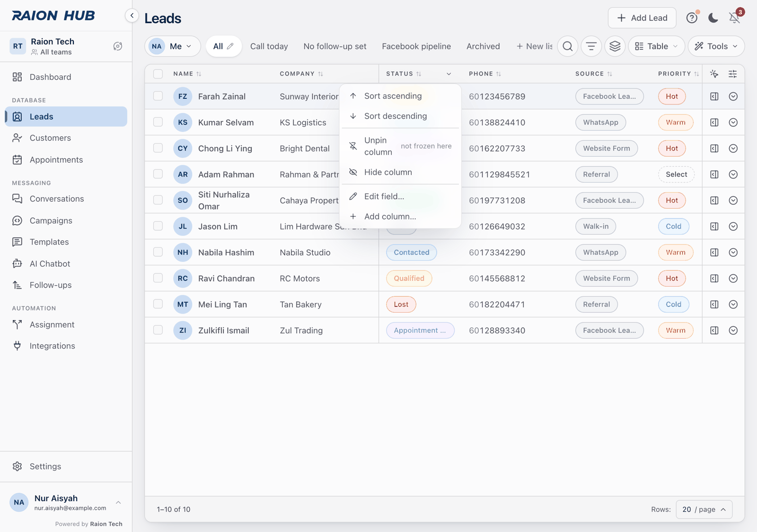Open side panel for Kumar Selvam's row
757x532 pixels.
tap(714, 122)
